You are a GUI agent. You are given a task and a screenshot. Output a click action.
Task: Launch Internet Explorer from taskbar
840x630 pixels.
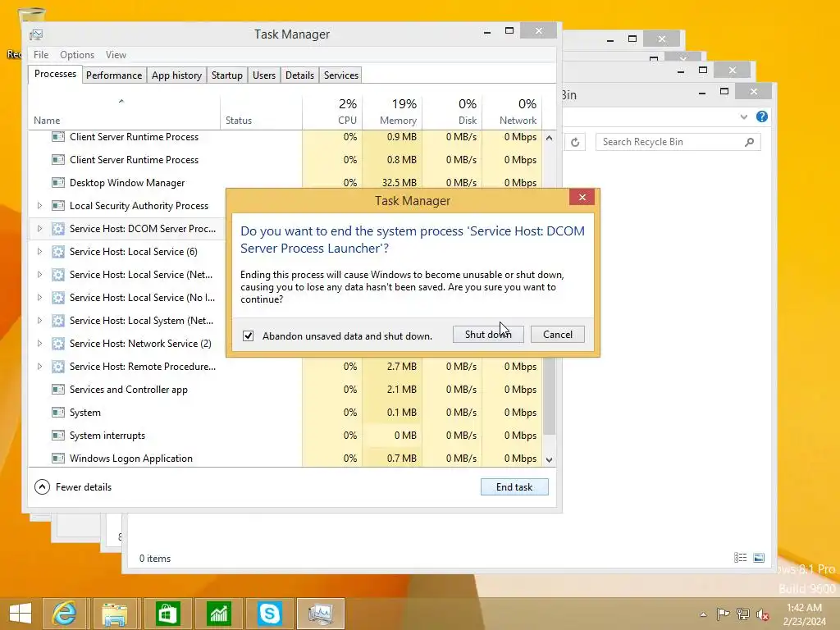click(x=64, y=614)
